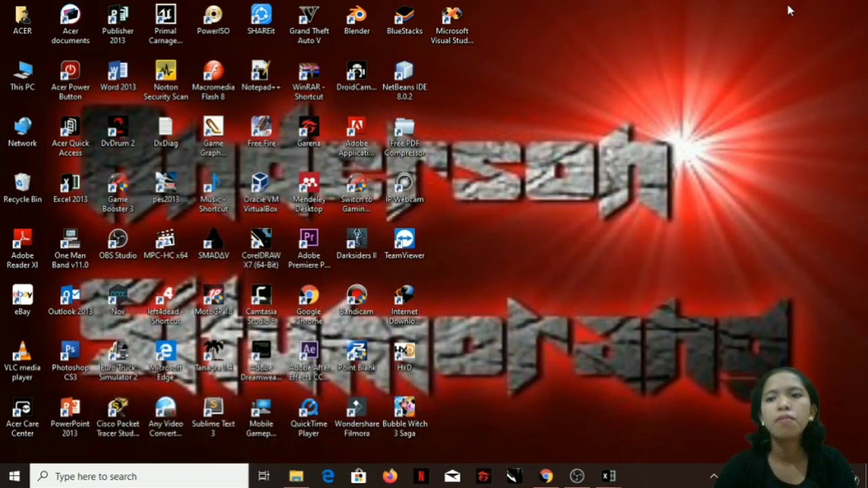Launch Microsoft Edge from the taskbar

click(x=328, y=476)
